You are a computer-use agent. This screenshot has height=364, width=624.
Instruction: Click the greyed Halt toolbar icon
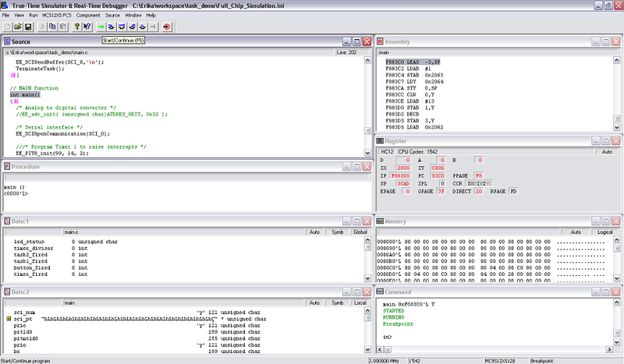pos(153,27)
